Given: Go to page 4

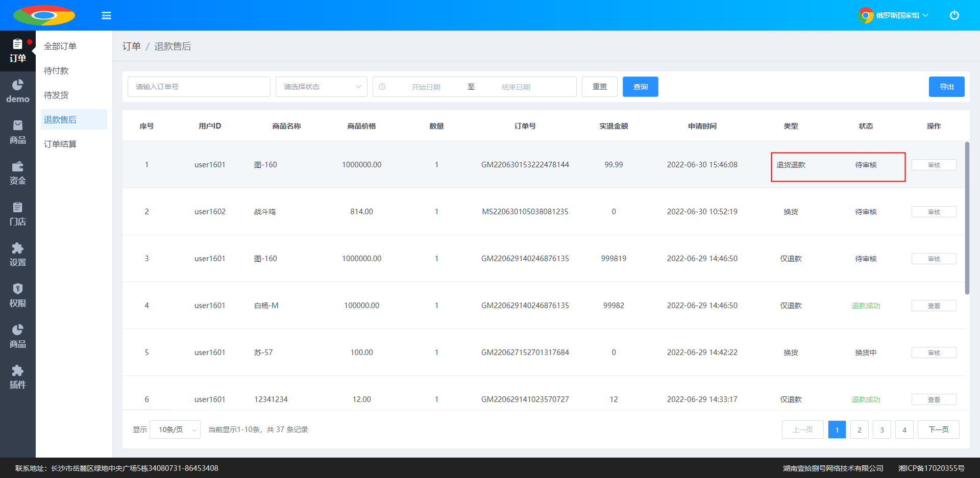Looking at the screenshot, I should (x=904, y=430).
